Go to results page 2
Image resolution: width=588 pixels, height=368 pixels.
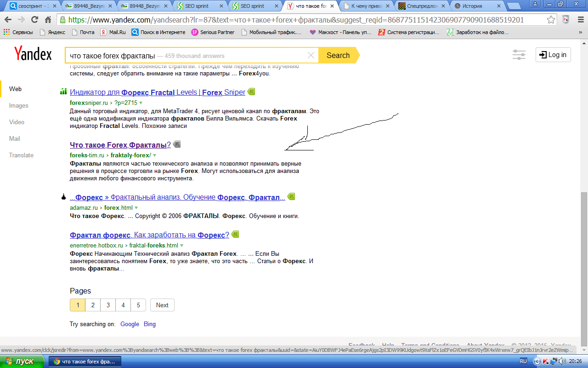tap(93, 305)
